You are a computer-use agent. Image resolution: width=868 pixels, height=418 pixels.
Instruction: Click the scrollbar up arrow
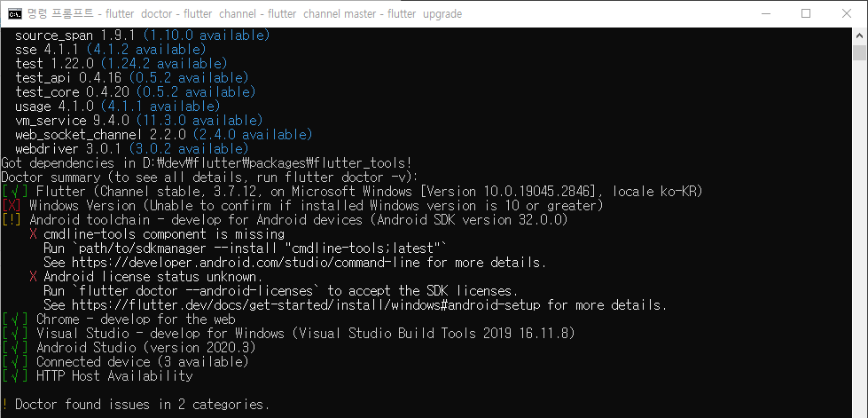click(x=859, y=35)
